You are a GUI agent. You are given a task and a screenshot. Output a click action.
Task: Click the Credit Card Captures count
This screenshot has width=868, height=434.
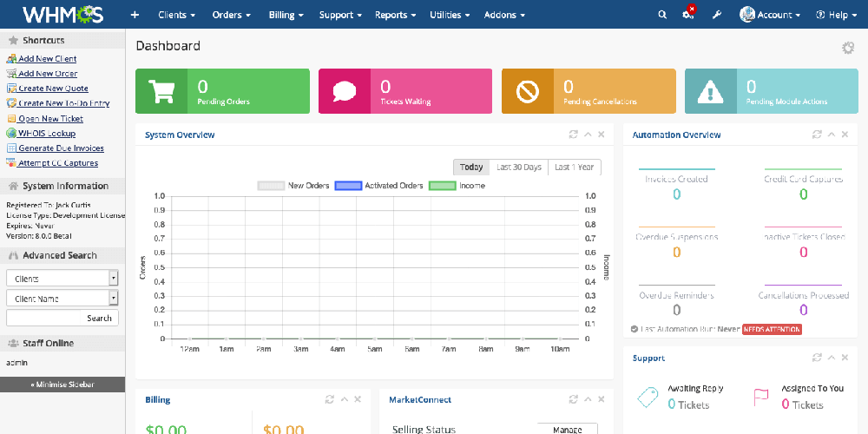coord(803,194)
